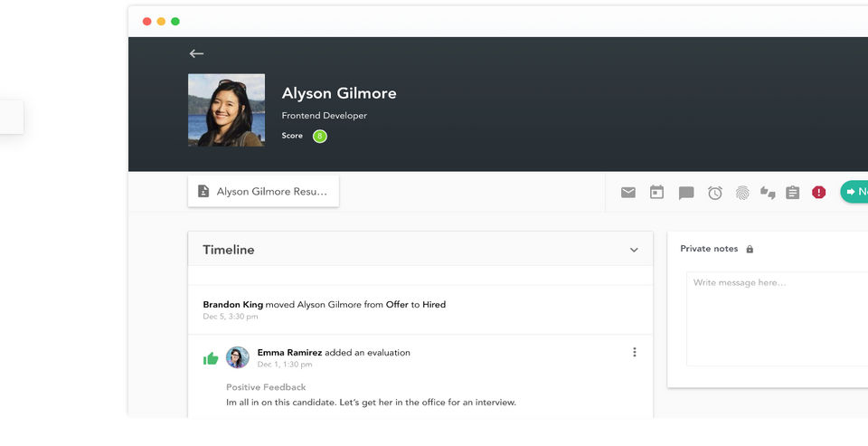Screen dimensions: 868x446
Task: Click the Emma Ramirez name
Action: tap(289, 353)
